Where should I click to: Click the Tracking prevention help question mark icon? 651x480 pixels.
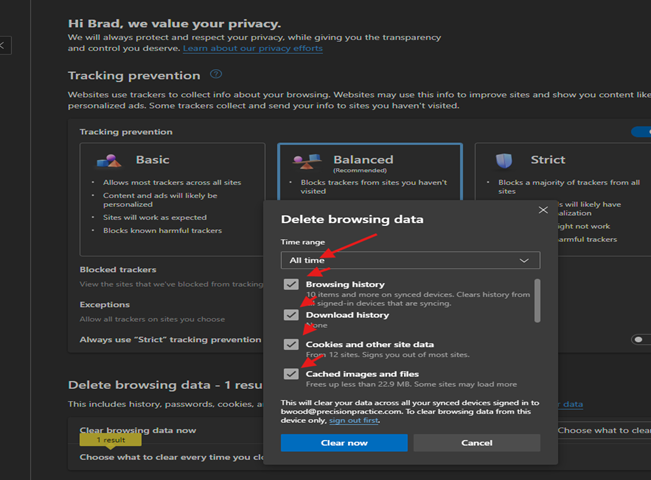[216, 74]
